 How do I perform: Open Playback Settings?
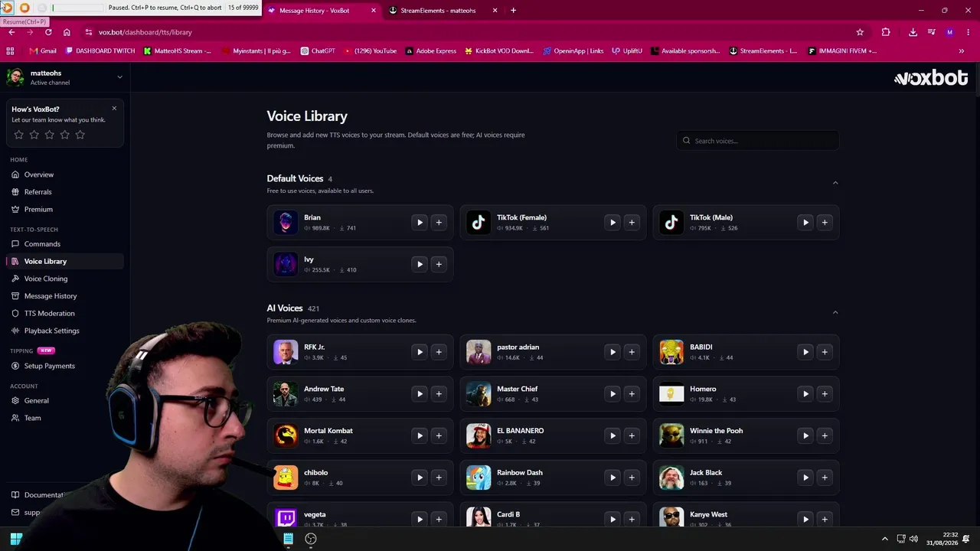point(65,331)
